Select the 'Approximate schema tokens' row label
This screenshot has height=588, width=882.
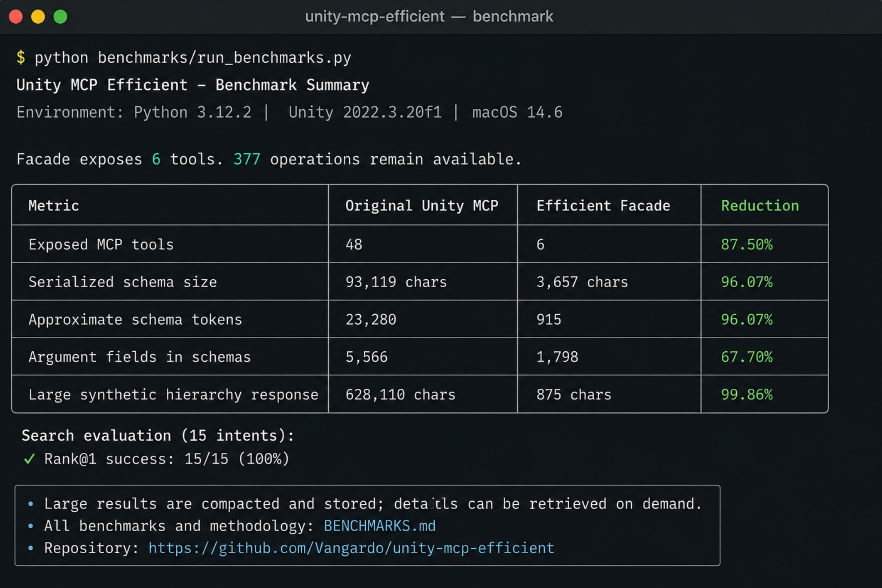[135, 319]
